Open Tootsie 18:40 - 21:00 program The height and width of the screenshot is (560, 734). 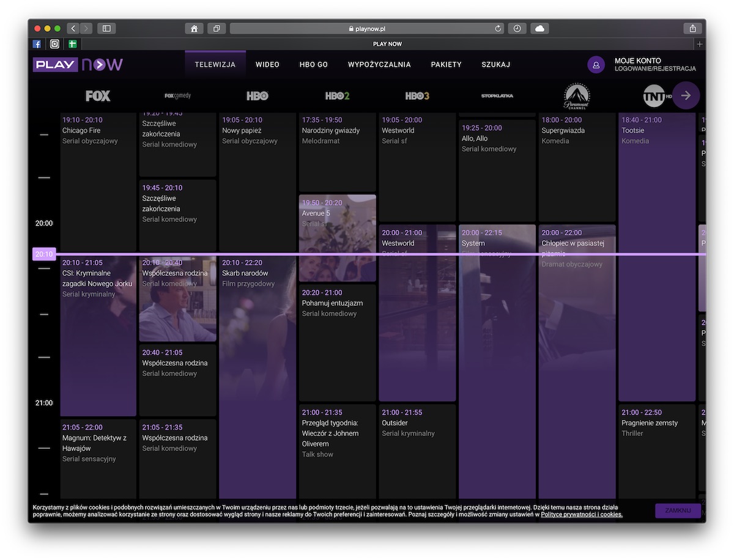pyautogui.click(x=657, y=257)
